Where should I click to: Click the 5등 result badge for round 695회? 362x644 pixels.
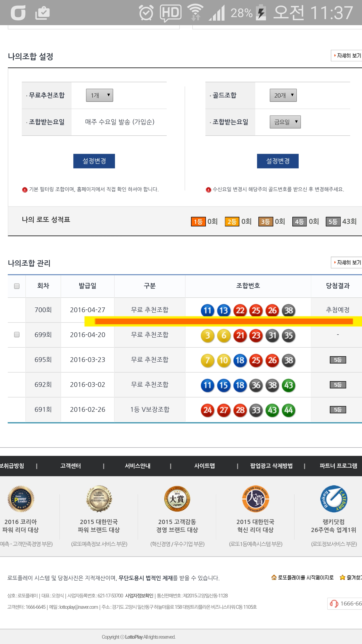click(x=338, y=360)
